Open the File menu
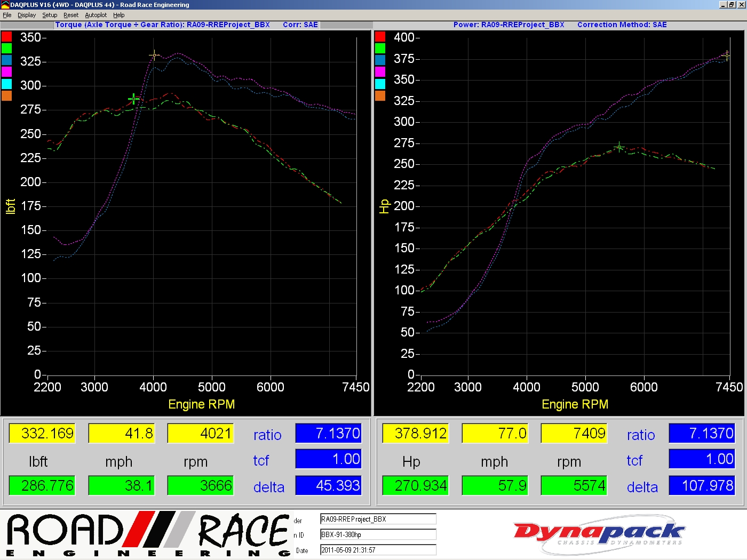This screenshot has width=747, height=560. (7, 15)
